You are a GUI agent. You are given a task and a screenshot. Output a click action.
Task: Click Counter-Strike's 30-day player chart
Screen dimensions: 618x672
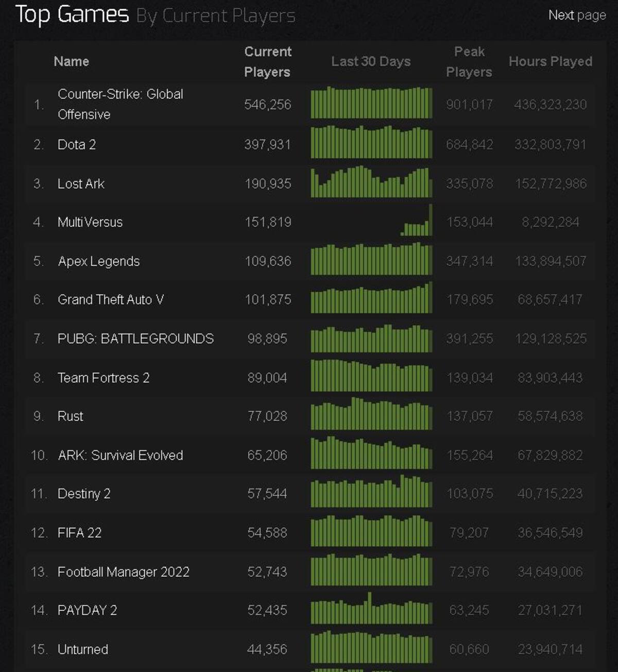pyautogui.click(x=371, y=103)
